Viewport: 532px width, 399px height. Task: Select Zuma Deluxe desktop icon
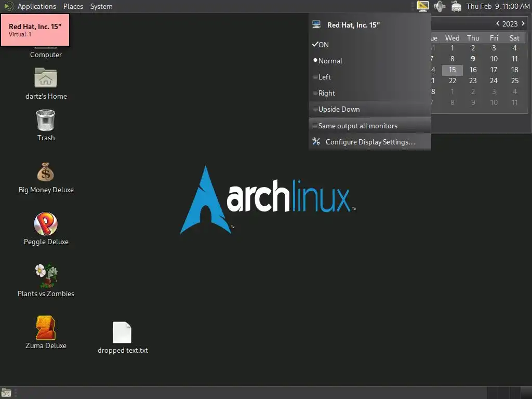coord(46,328)
